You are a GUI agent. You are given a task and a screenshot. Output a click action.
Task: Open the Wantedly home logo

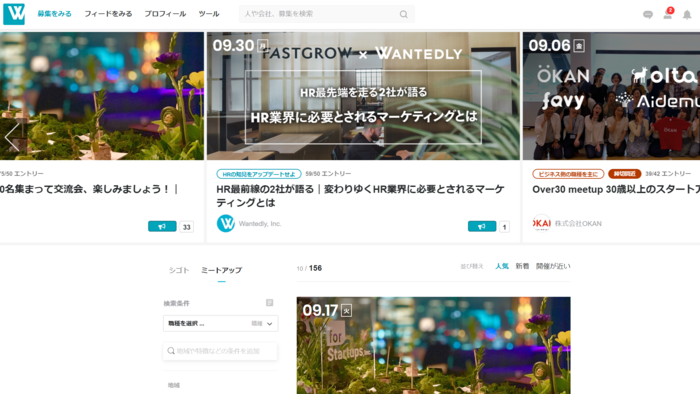pyautogui.click(x=14, y=14)
